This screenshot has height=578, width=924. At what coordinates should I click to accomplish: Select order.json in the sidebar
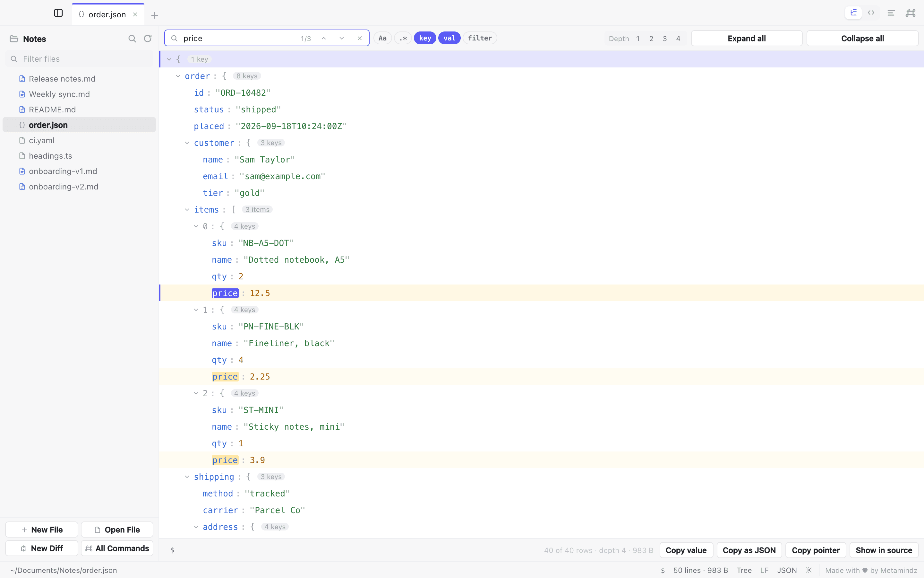pos(79,125)
